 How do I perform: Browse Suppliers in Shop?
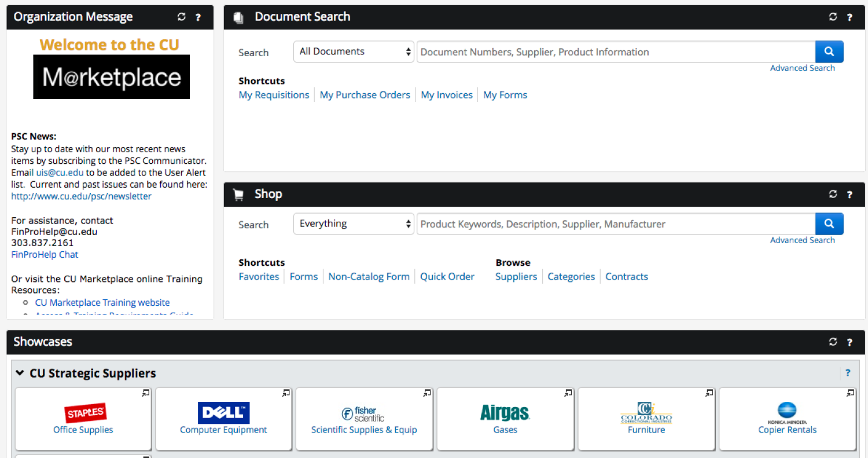pos(516,277)
